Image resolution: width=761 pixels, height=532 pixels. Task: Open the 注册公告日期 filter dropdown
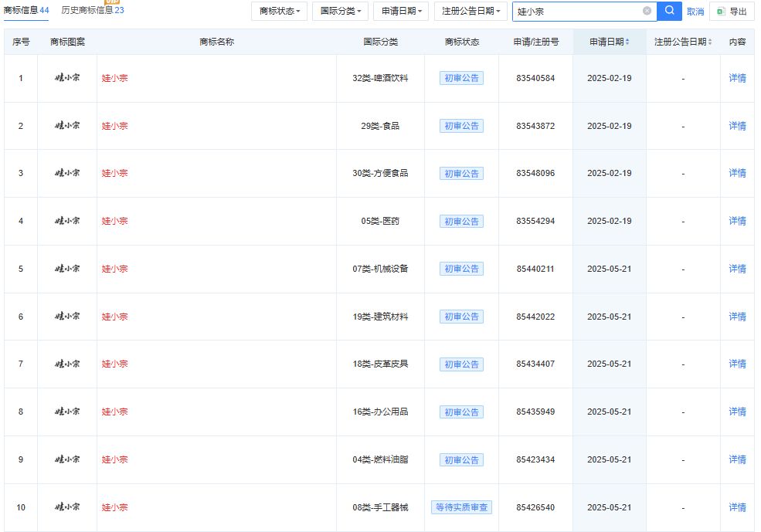(x=471, y=12)
